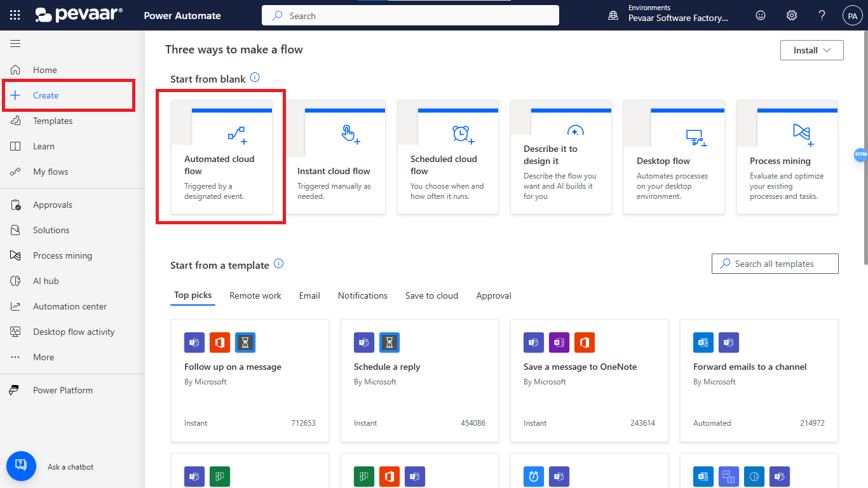The width and height of the screenshot is (868, 488).
Task: Collapse the navigation with hamburger icon
Action: (x=15, y=43)
